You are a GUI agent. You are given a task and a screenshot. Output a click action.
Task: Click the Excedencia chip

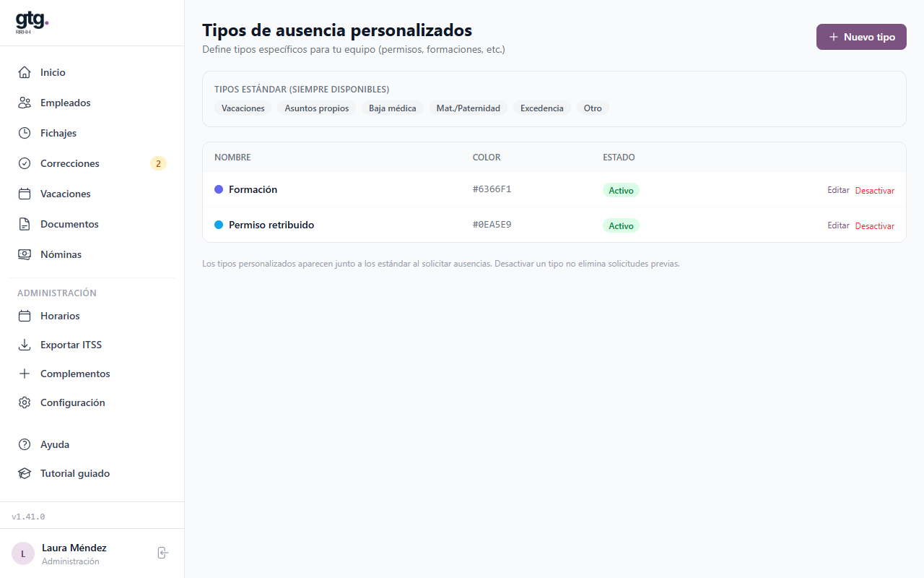pos(542,108)
